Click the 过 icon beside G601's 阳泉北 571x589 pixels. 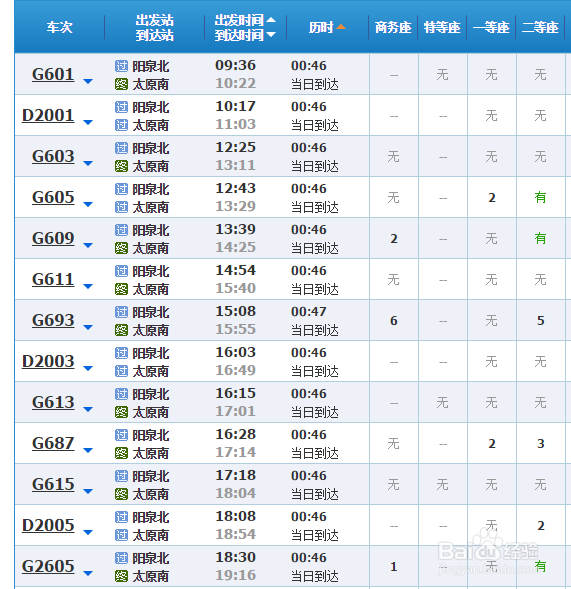[x=121, y=66]
